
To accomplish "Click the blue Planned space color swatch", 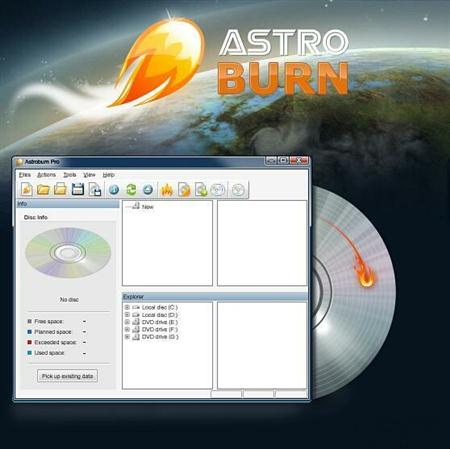I will pos(29,332).
